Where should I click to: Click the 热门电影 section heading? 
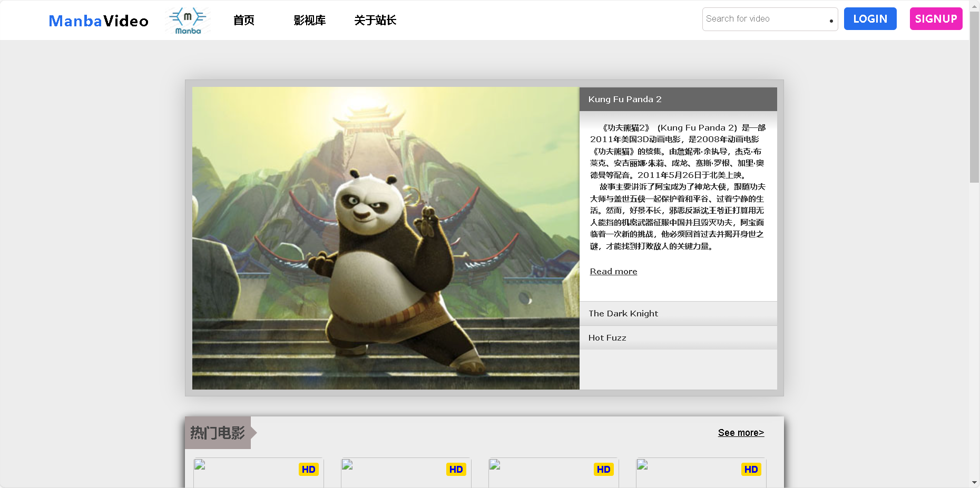tap(218, 433)
